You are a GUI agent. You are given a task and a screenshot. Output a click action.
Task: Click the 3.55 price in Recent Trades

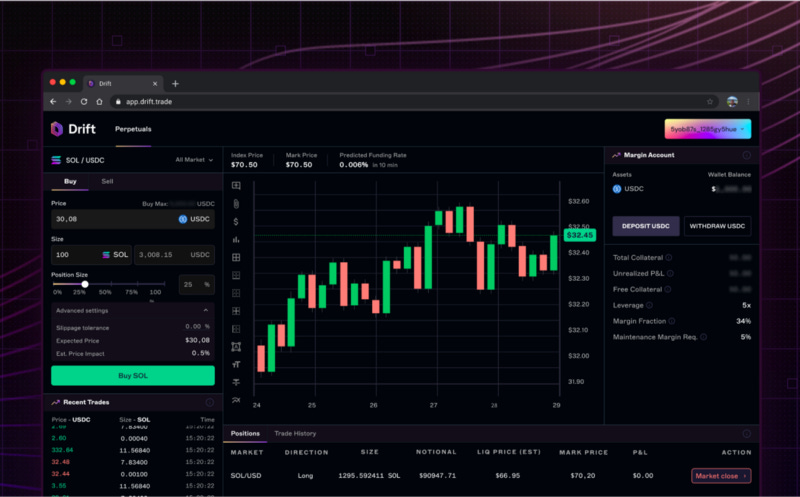[x=59, y=486]
